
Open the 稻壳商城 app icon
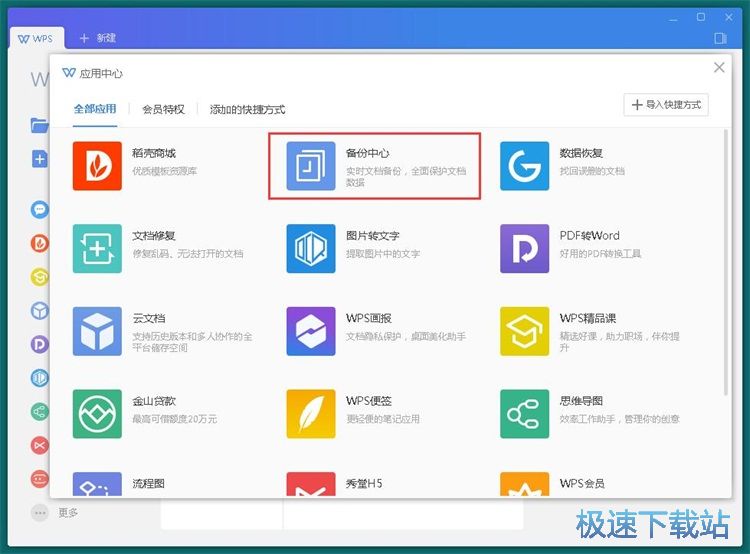pyautogui.click(x=97, y=166)
